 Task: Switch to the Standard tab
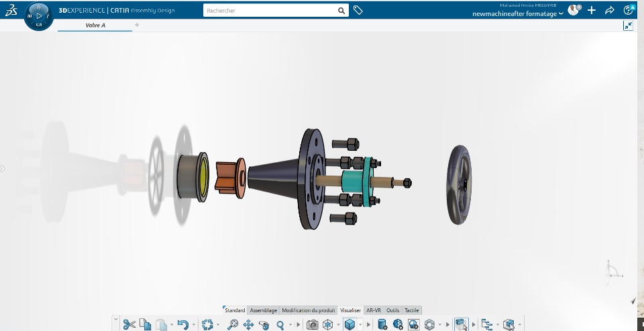pyautogui.click(x=235, y=310)
